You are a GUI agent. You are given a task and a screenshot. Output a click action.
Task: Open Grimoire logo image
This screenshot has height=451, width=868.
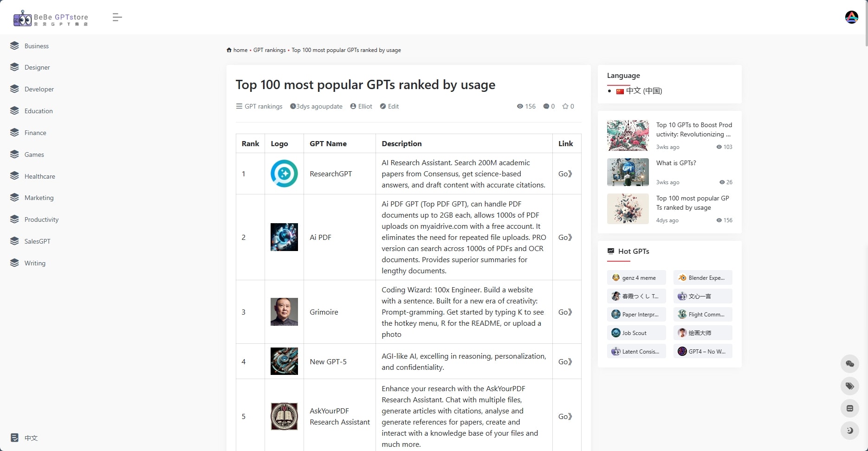click(x=284, y=312)
